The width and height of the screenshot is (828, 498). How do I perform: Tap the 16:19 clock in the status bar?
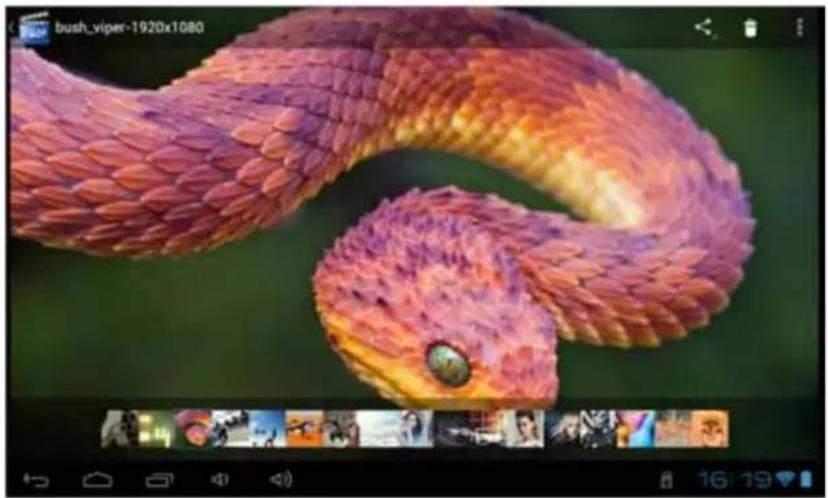(736, 480)
